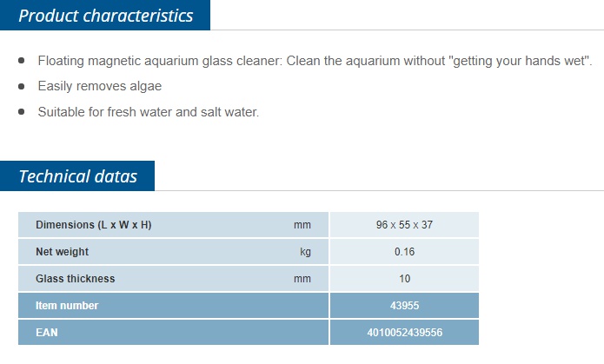Click the Net weight row label
The width and height of the screenshot is (604, 364).
pyautogui.click(x=62, y=252)
